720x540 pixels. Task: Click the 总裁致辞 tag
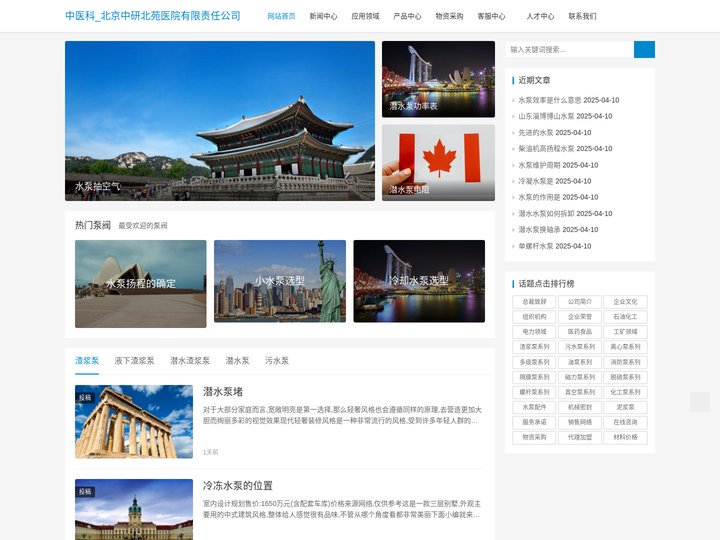[534, 302]
